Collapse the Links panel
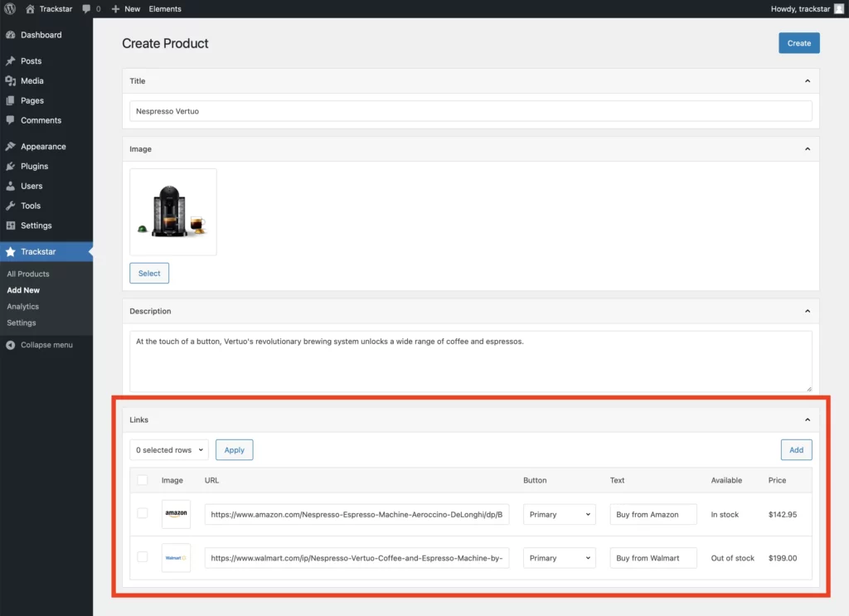 pyautogui.click(x=808, y=420)
